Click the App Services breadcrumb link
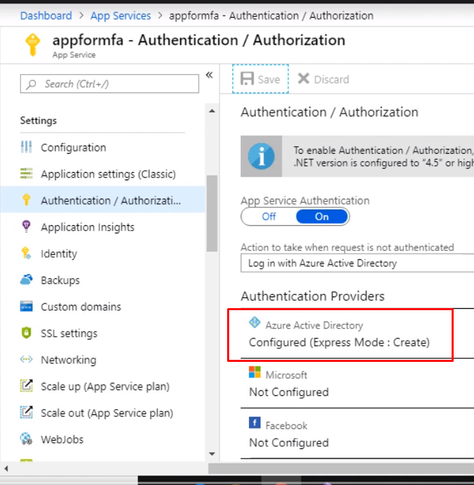474x485 pixels. [121, 16]
